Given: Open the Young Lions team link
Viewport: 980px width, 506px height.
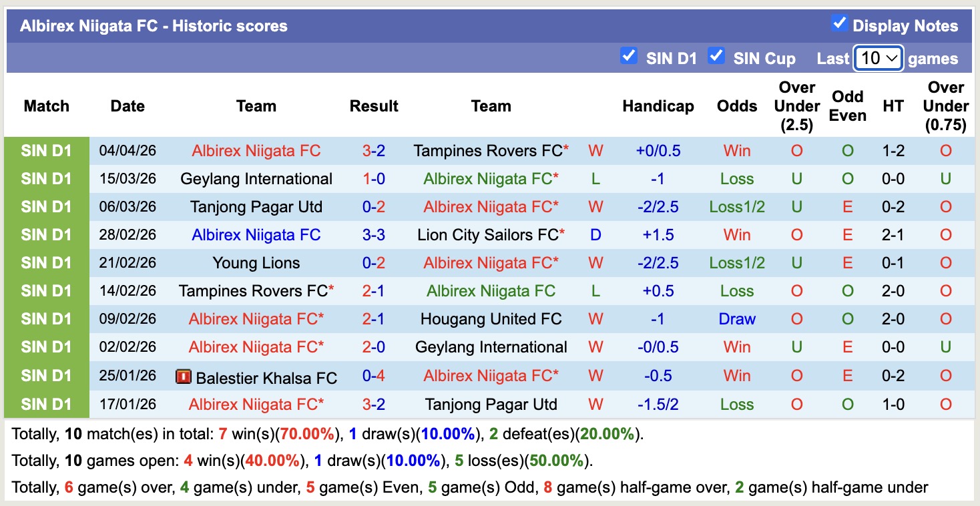Looking at the screenshot, I should click(x=256, y=263).
